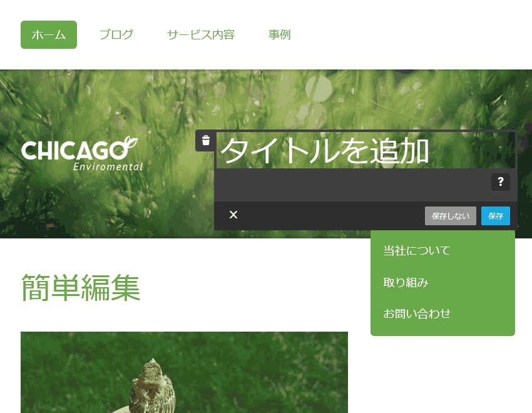The image size is (532, 413).
Task: Select サービス内容 in the top navigation
Action: [x=201, y=34]
